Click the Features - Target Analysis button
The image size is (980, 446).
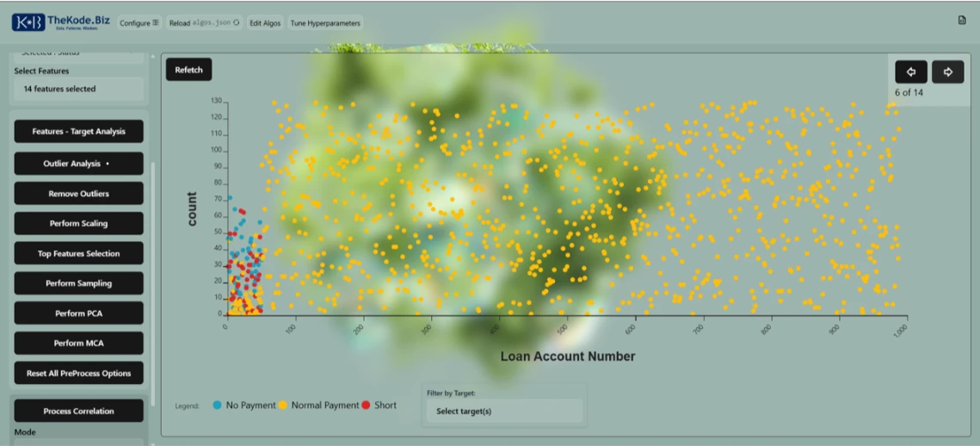[78, 132]
